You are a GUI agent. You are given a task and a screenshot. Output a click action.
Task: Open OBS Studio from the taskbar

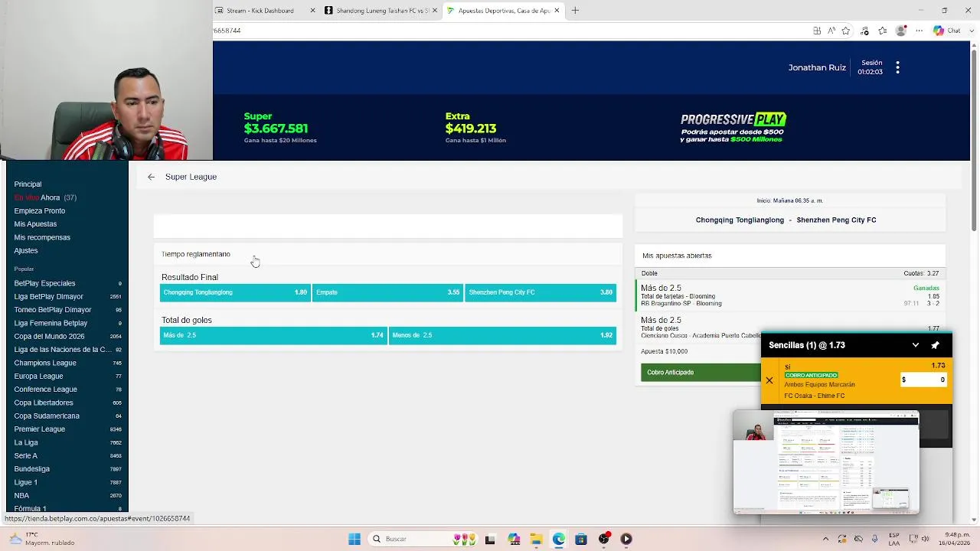coord(604,539)
